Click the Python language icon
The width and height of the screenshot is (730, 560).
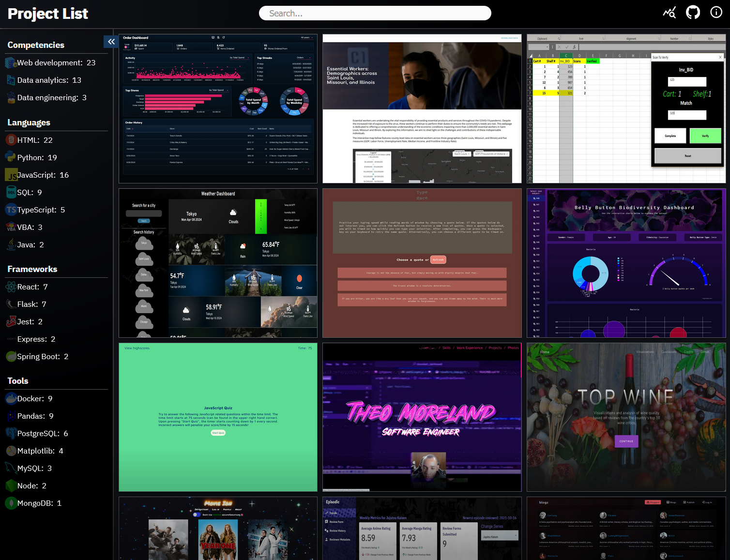[x=11, y=158]
